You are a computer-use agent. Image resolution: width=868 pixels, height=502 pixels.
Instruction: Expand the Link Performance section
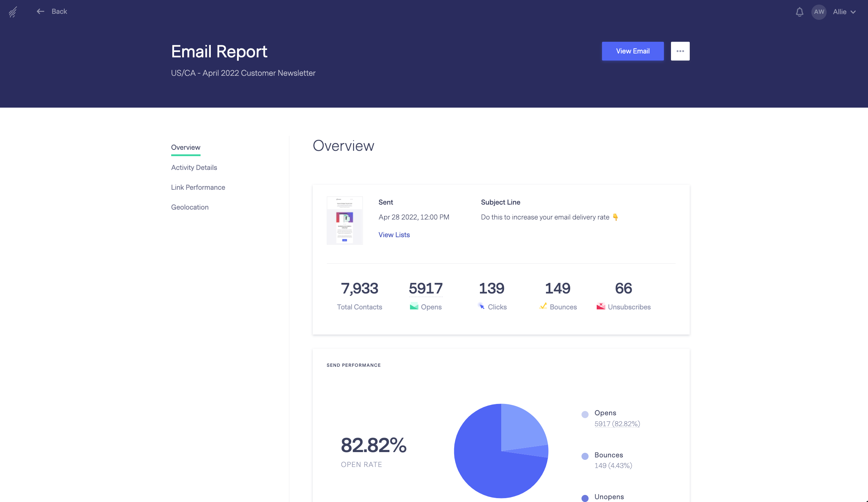[x=198, y=187]
